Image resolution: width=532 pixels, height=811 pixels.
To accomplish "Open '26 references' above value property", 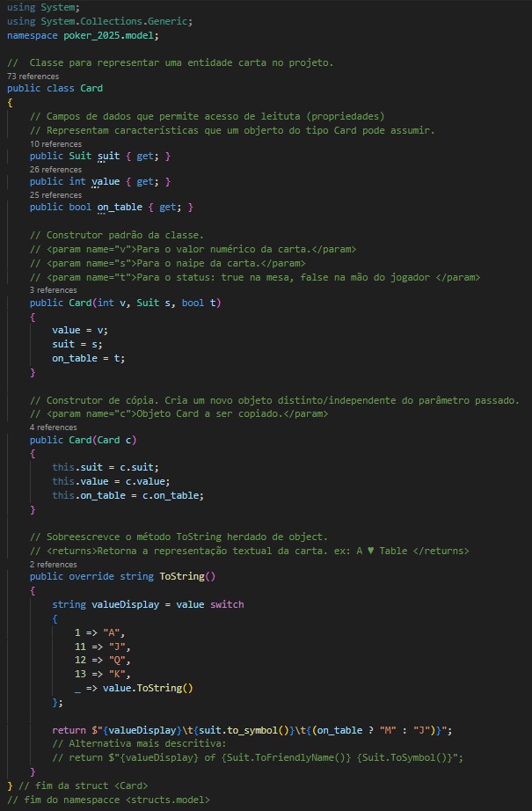I will coord(55,169).
